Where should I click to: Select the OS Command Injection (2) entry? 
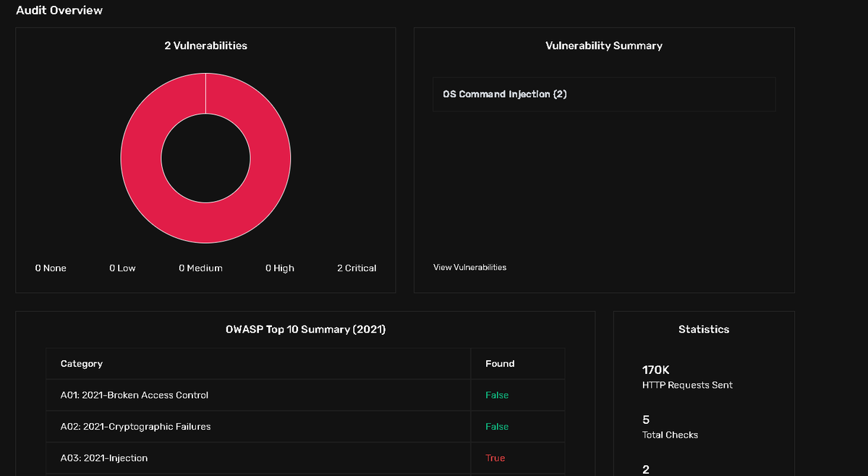[x=604, y=95]
